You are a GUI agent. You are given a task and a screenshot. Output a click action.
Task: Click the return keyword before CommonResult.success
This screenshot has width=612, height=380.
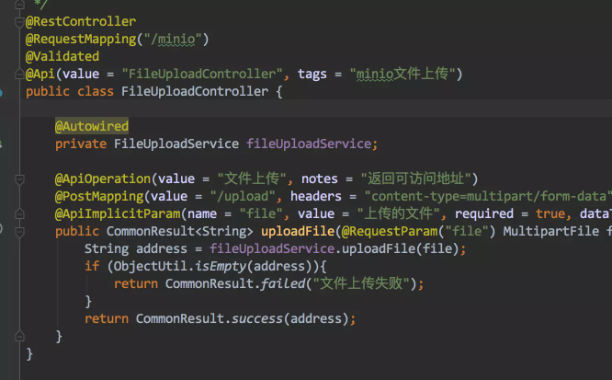(x=107, y=319)
